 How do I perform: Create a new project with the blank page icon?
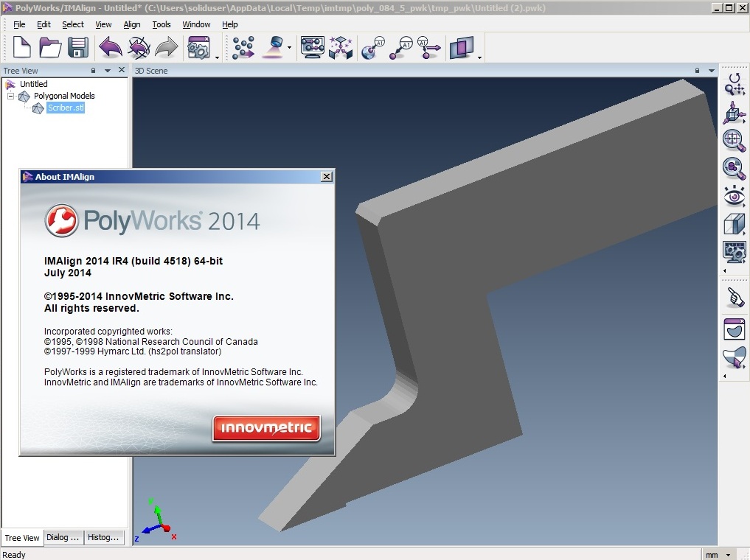click(22, 47)
